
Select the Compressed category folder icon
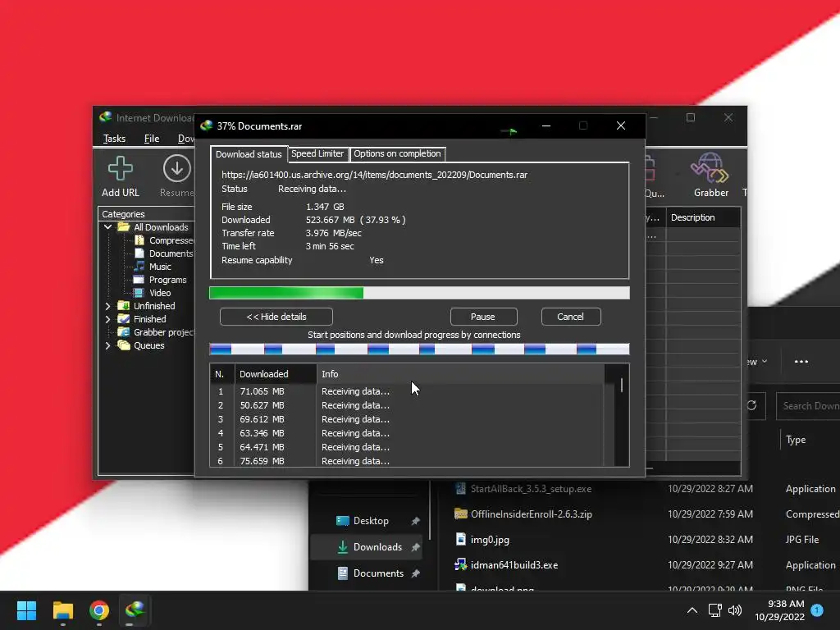[139, 240]
